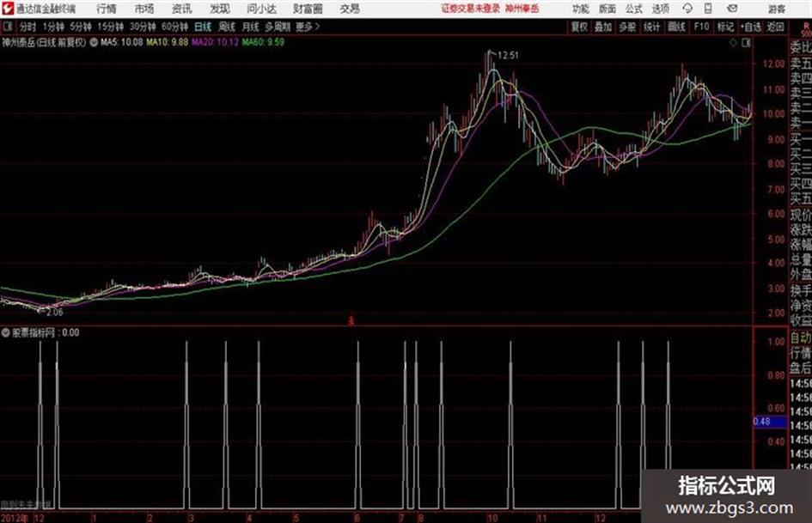Open the mail envelope icon
812x523 pixels.
pyautogui.click(x=732, y=9)
